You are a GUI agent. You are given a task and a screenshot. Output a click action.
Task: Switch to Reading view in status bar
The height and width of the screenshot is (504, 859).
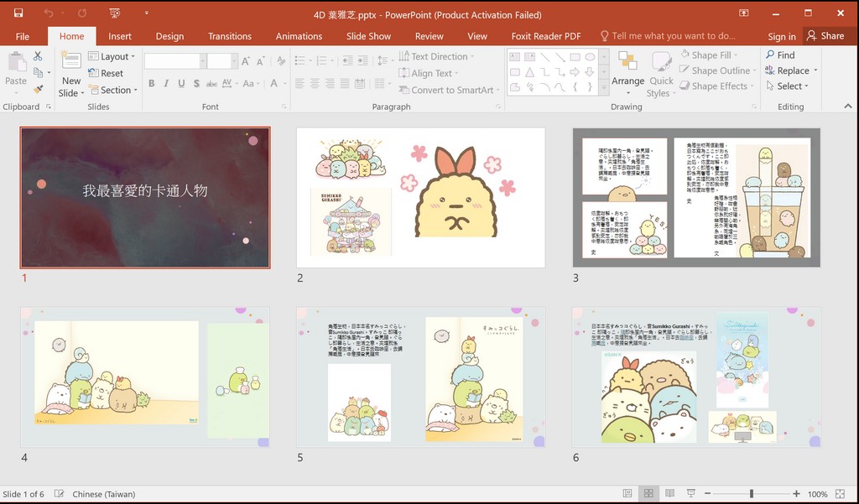point(669,494)
